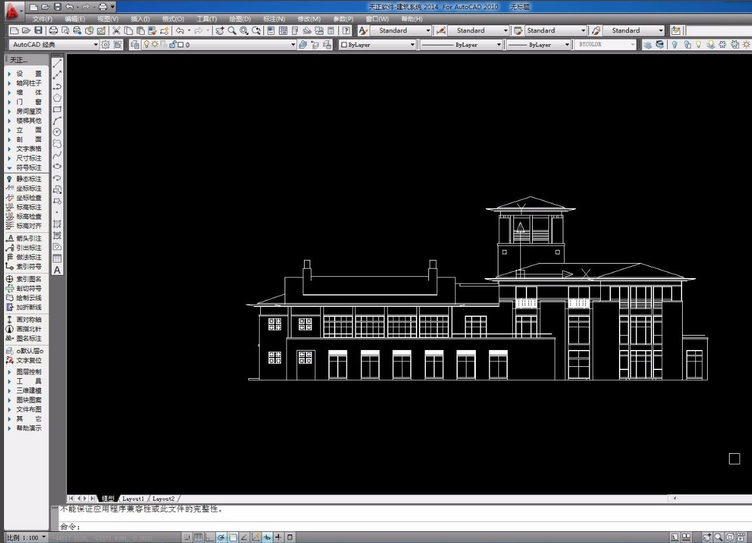Switch to the Layout1 tab
The height and width of the screenshot is (543, 752).
133,499
